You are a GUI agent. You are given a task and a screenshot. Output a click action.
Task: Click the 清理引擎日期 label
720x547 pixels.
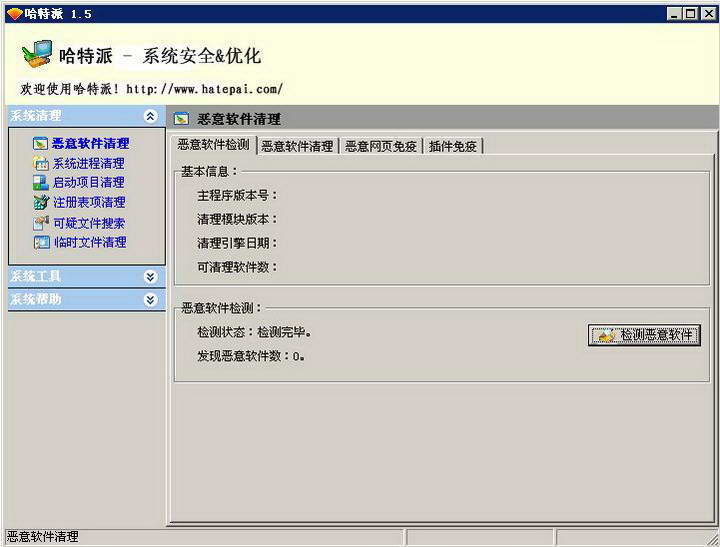237,243
